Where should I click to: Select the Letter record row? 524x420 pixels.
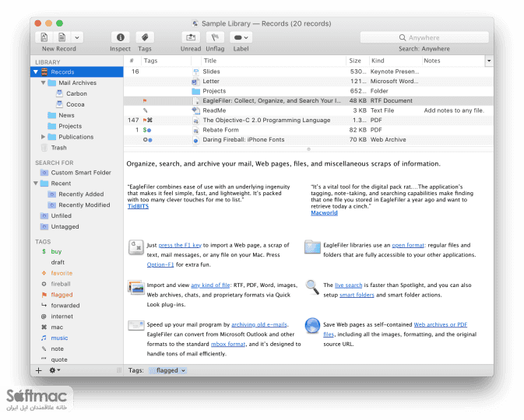(x=308, y=81)
